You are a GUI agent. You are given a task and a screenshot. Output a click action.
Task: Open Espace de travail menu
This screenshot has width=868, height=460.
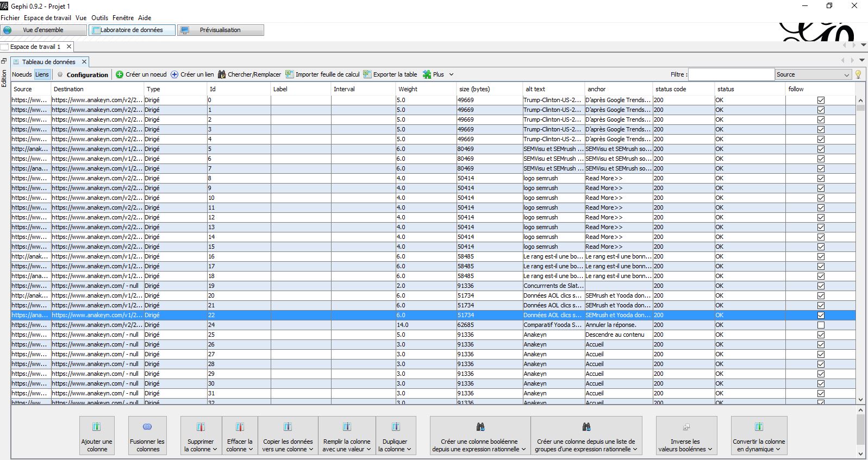[47, 18]
